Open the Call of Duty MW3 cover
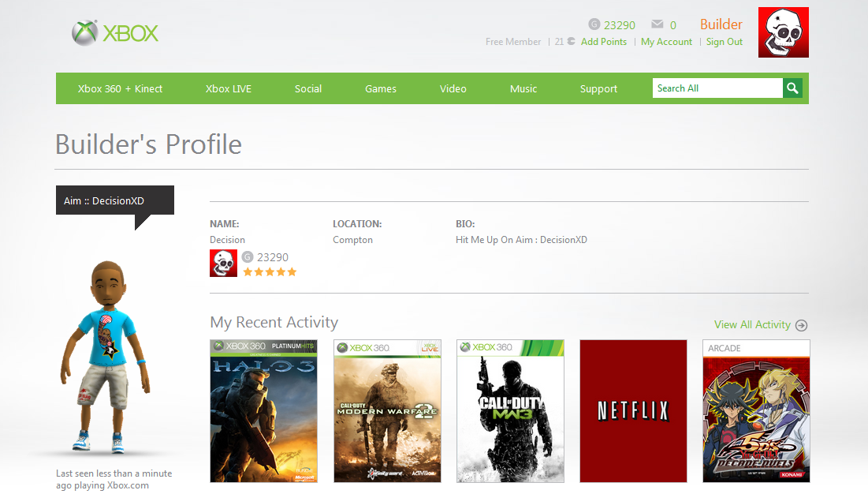The width and height of the screenshot is (868, 494). tap(510, 411)
